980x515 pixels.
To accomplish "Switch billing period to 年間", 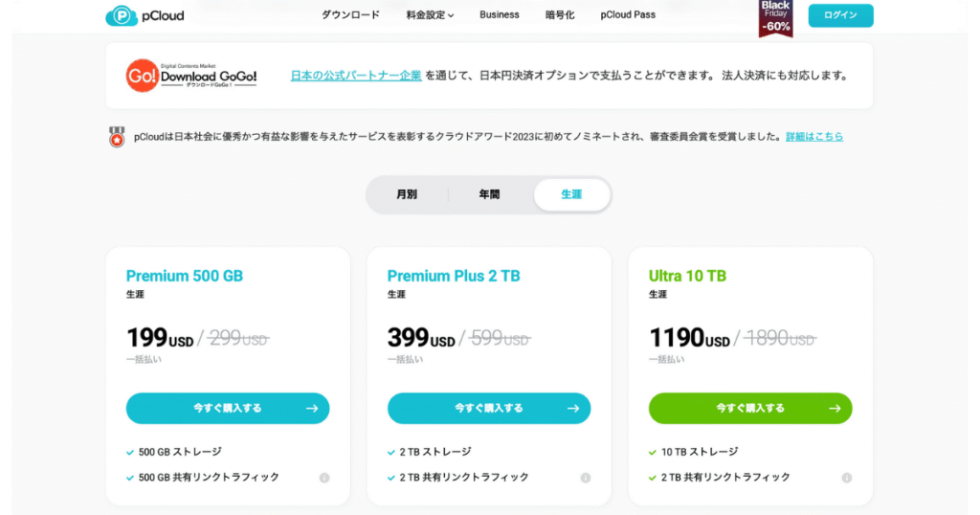I will click(x=489, y=194).
